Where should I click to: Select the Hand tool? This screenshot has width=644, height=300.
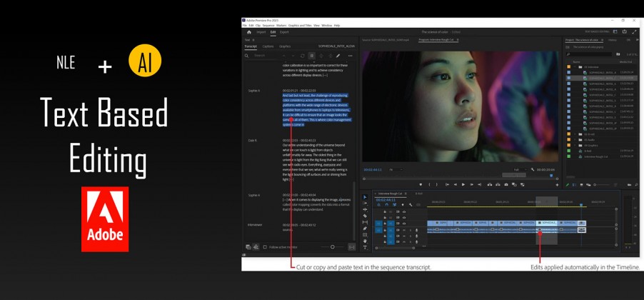tap(365, 241)
